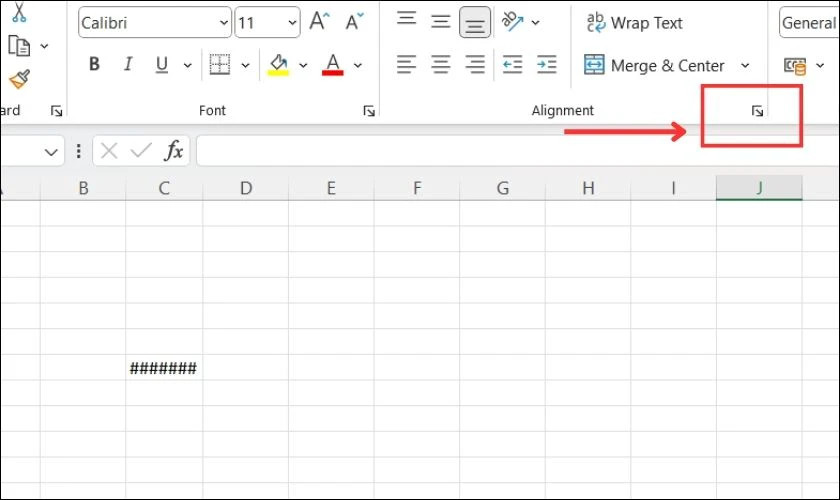
Task: Open the Clipboard dialog launcher
Action: (56, 111)
